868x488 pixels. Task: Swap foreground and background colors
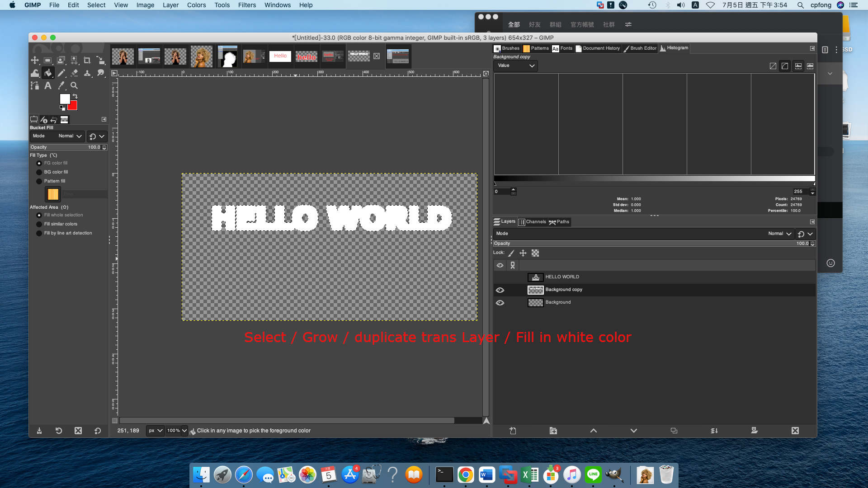pyautogui.click(x=75, y=96)
